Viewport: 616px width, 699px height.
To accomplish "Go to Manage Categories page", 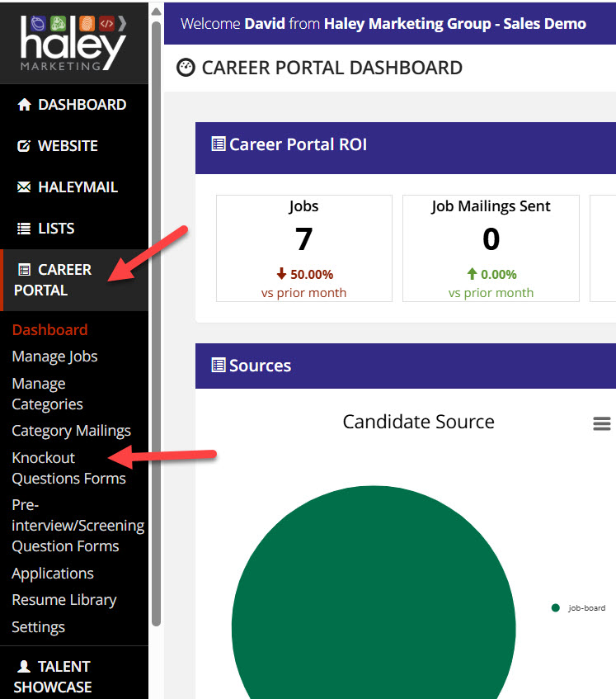I will point(47,394).
